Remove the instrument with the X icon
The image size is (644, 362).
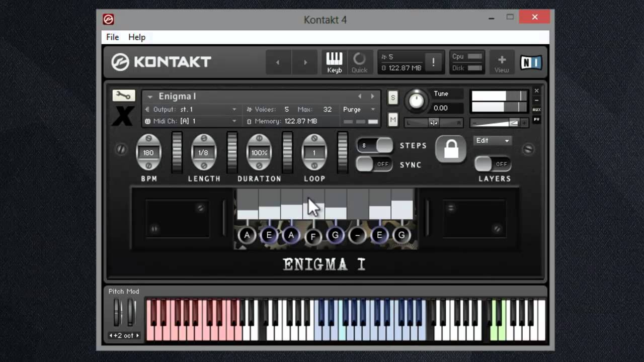pyautogui.click(x=536, y=90)
